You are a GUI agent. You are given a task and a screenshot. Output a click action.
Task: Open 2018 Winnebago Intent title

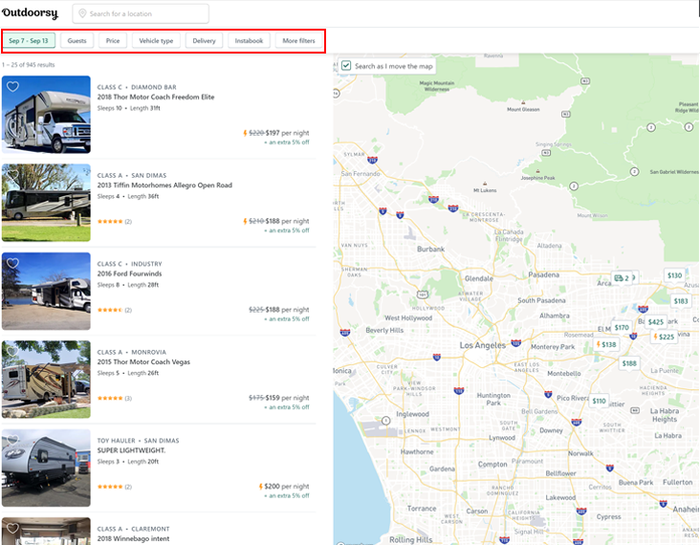coord(133,539)
